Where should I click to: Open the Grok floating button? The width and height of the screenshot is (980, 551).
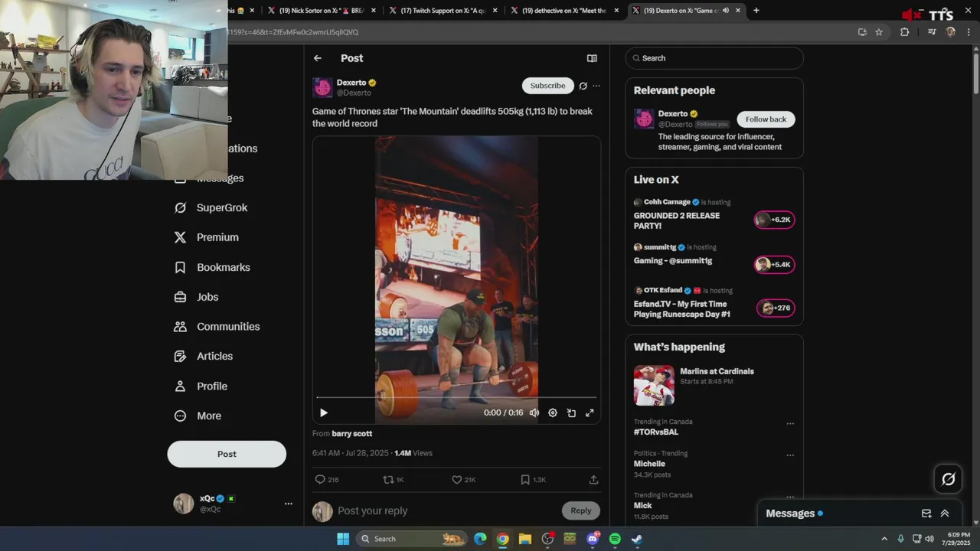pos(949,479)
